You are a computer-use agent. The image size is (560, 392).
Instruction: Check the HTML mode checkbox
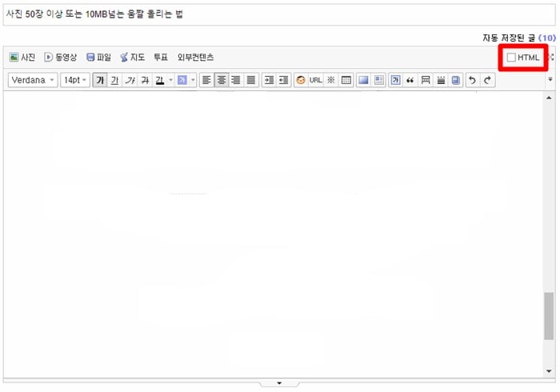511,58
